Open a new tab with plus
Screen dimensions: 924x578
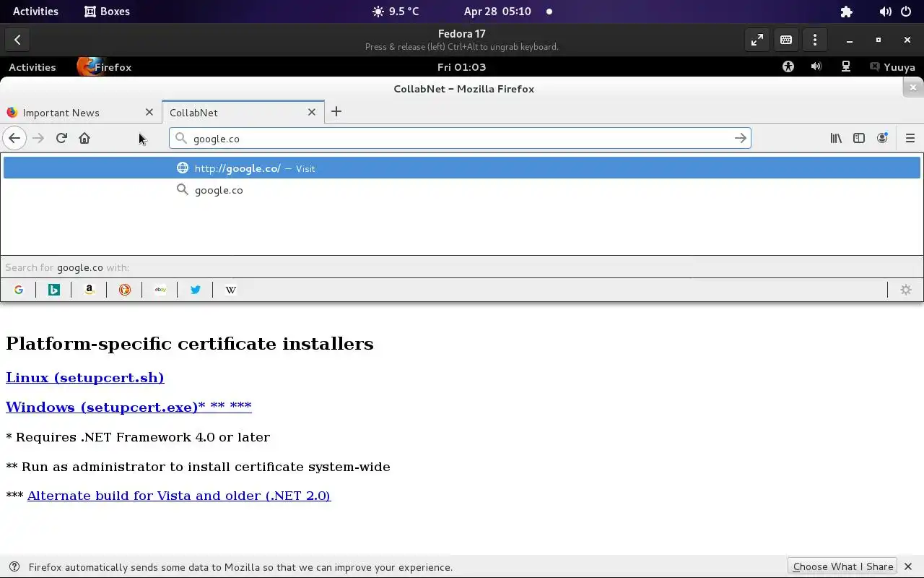tap(336, 112)
